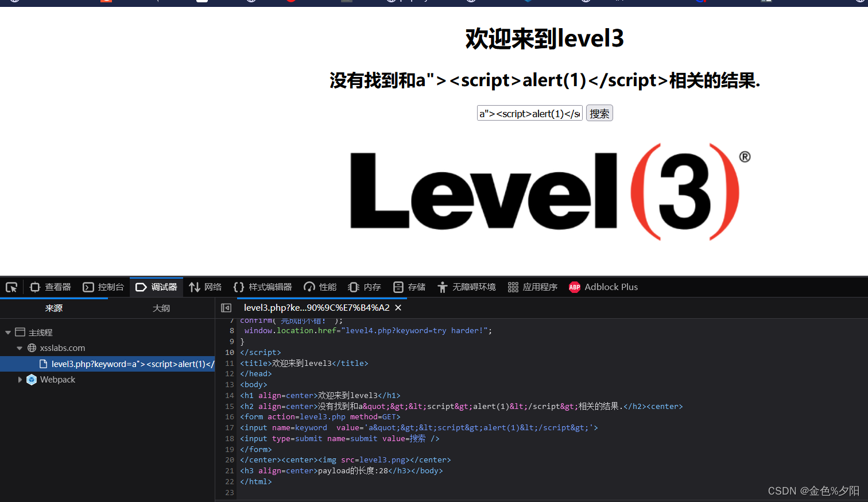Screen dimensions: 868x502
Task: Click the img src=level3.png code line
Action: [x=346, y=460]
